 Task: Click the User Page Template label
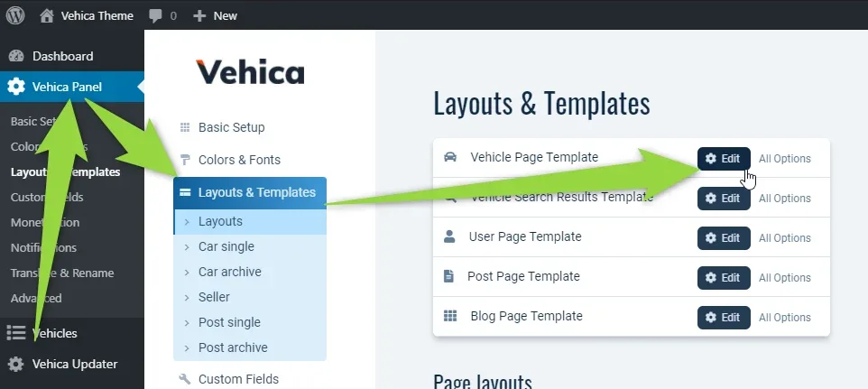click(x=525, y=236)
